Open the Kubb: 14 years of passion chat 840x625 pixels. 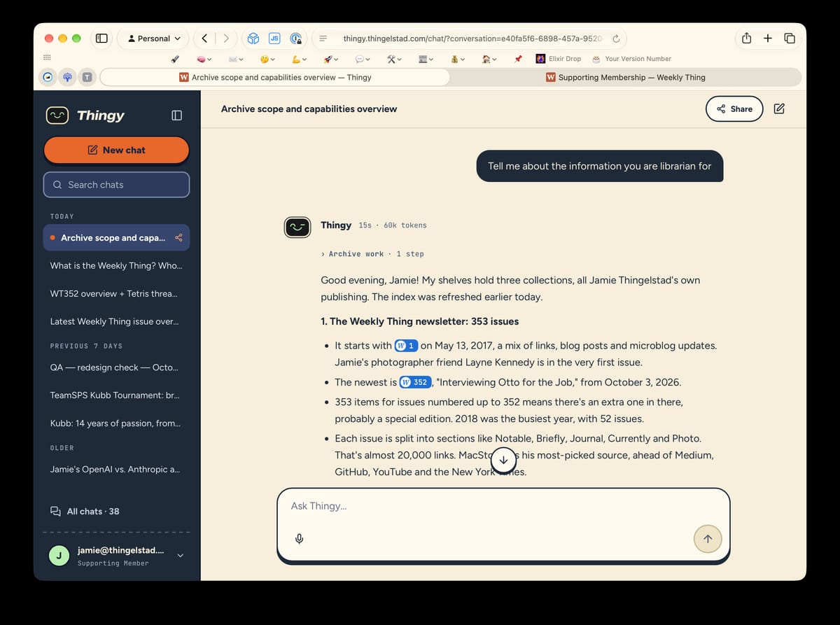(x=116, y=423)
